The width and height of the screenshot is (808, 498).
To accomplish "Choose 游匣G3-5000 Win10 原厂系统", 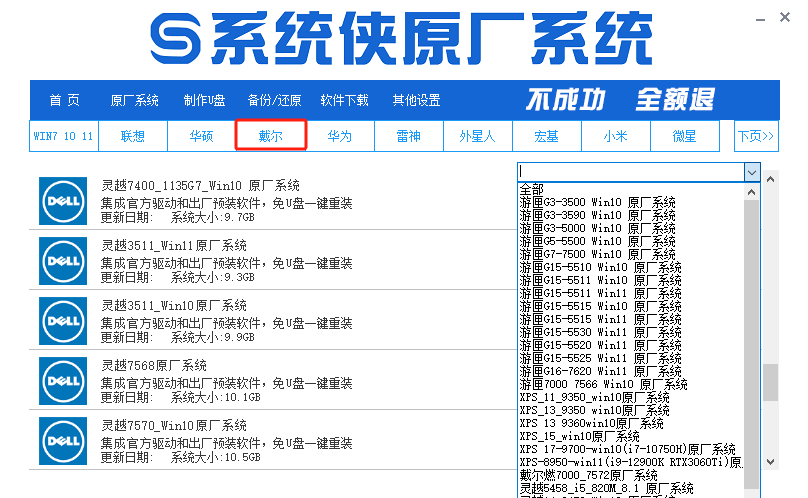I will (x=631, y=228).
